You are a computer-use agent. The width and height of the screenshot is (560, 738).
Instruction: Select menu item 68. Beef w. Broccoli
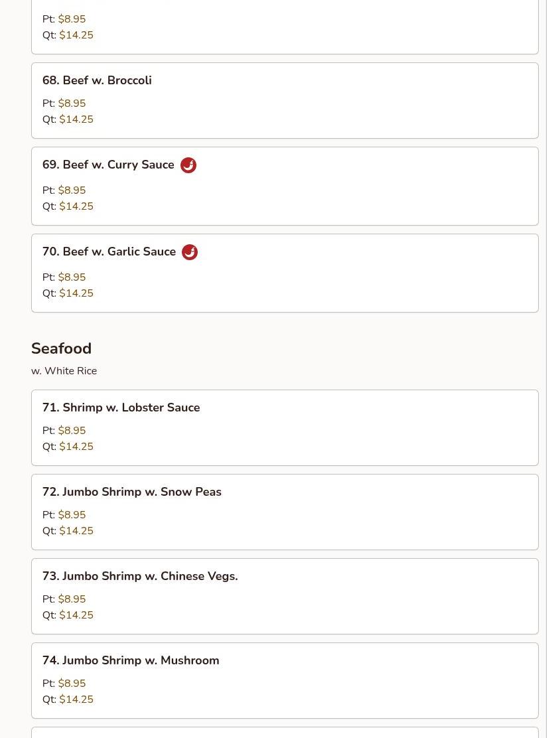tap(285, 101)
